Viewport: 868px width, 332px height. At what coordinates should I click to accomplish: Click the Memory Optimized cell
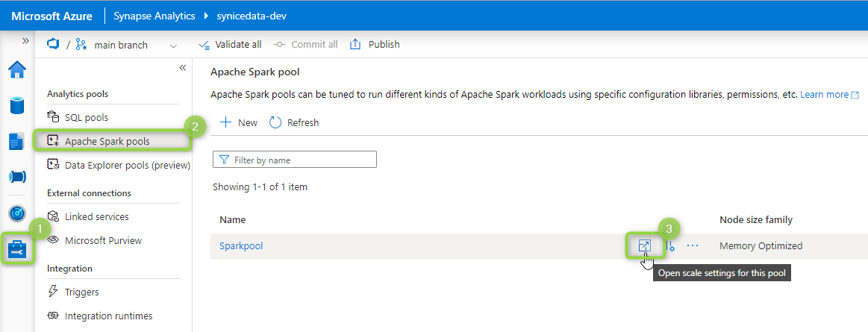pyautogui.click(x=761, y=245)
